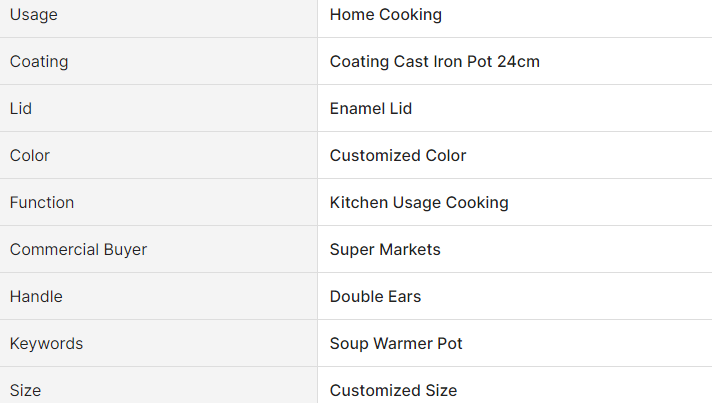712x403 pixels.
Task: Select the Coating attribute label
Action: point(39,61)
